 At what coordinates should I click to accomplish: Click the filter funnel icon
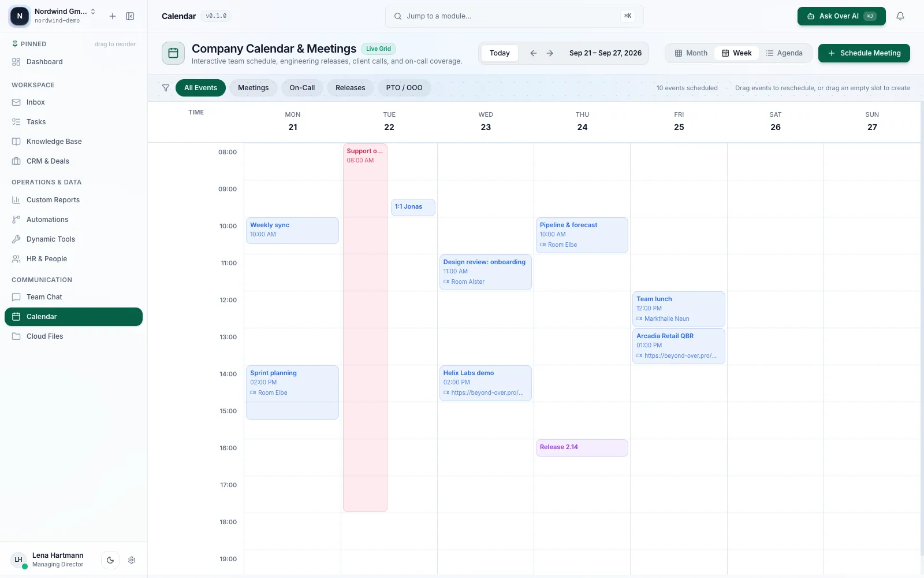coord(166,88)
